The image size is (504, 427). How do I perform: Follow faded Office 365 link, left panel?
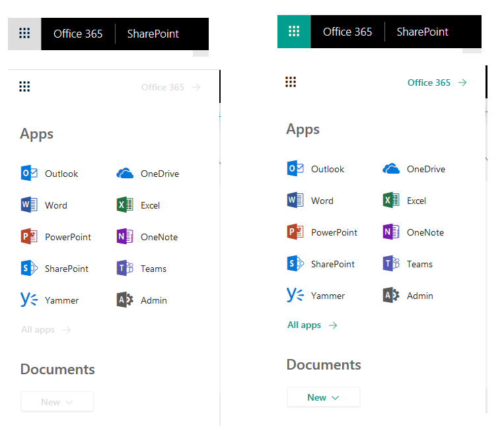[x=162, y=87]
